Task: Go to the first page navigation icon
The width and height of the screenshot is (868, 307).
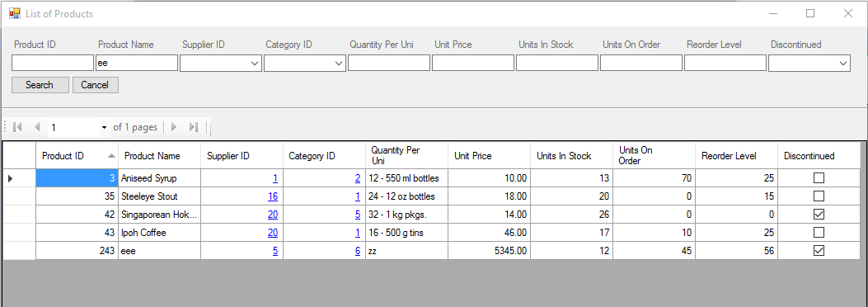Action: pyautogui.click(x=17, y=127)
